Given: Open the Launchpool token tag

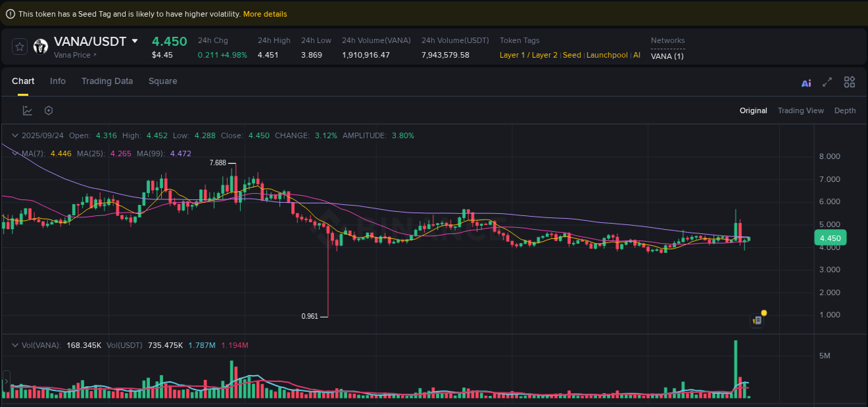Looking at the screenshot, I should click(607, 55).
